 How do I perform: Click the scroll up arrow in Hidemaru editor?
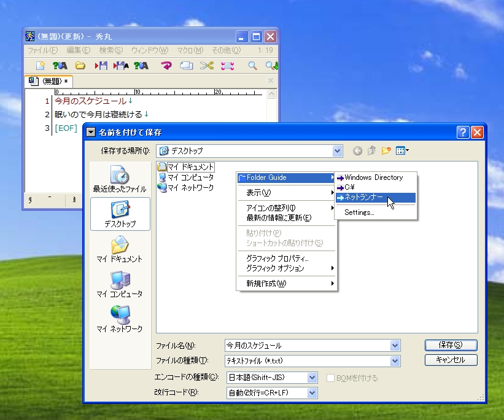[x=271, y=94]
